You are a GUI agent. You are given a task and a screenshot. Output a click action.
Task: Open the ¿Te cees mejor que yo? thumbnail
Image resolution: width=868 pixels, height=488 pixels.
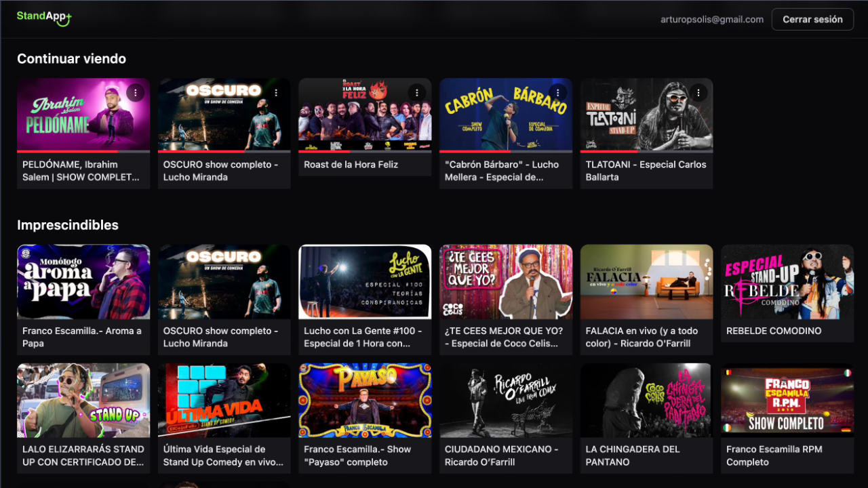[x=506, y=282]
